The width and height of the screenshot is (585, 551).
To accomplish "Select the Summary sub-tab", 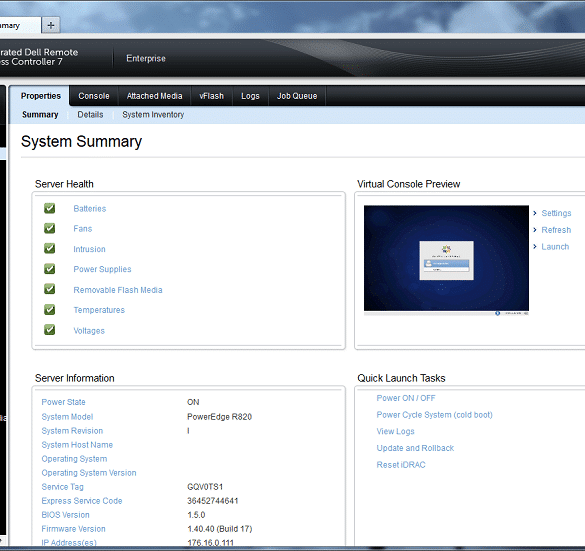I will click(40, 115).
